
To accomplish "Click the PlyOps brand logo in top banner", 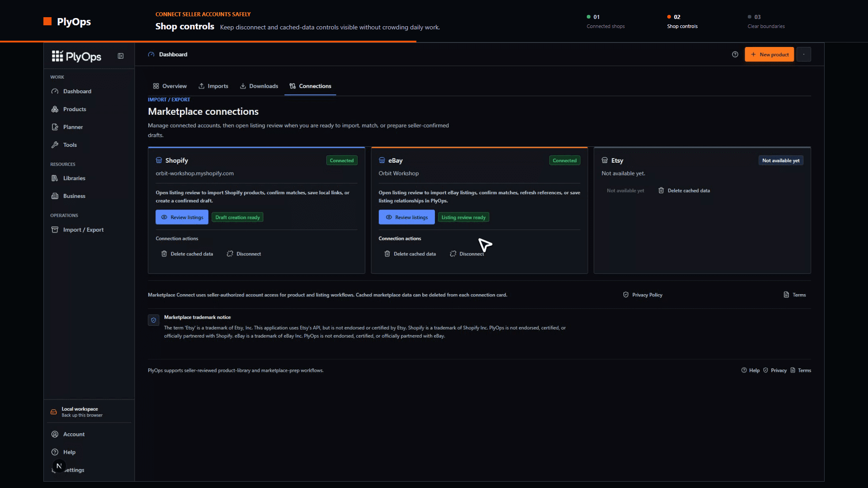I will pos(67,21).
